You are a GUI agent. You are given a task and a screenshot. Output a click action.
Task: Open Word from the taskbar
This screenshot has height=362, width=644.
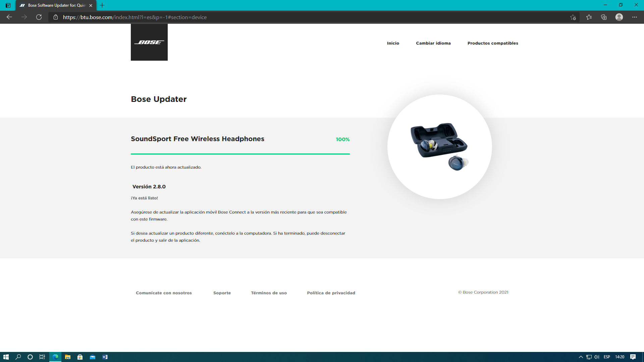pos(105,357)
